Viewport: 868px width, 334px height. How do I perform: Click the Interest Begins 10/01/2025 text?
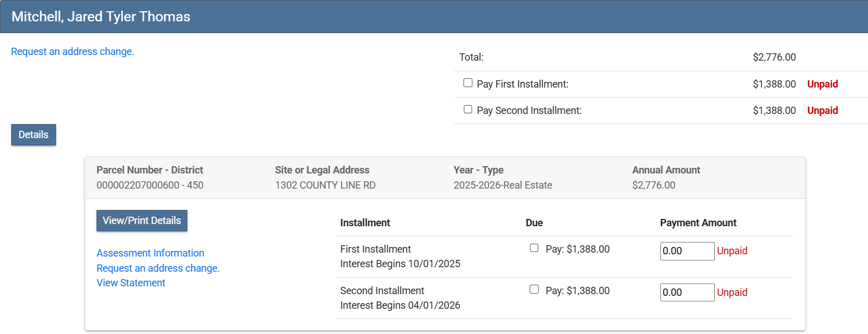400,264
